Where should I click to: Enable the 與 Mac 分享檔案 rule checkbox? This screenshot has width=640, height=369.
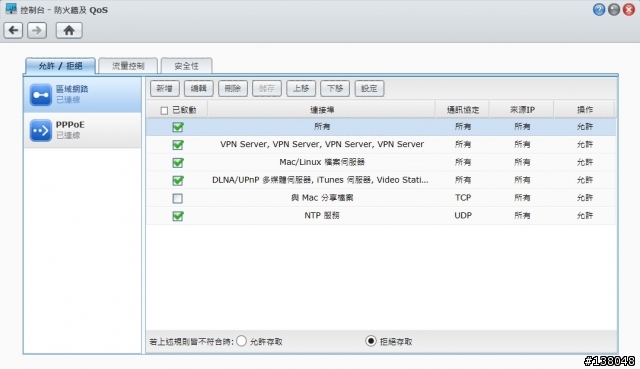click(178, 198)
